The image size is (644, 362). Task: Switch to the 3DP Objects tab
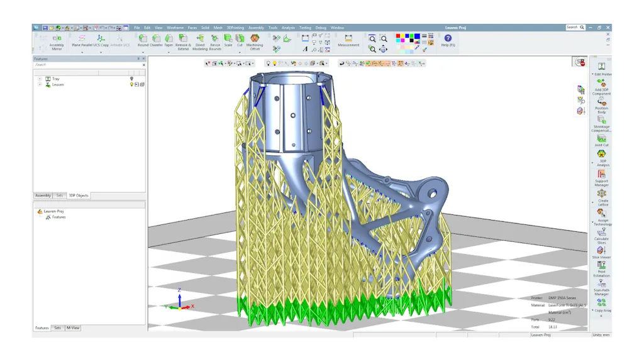pyautogui.click(x=78, y=195)
